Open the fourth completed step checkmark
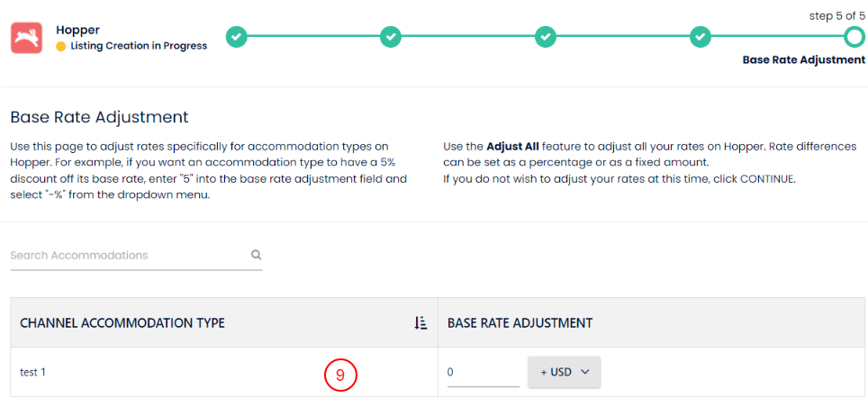868x398 pixels. 701,37
